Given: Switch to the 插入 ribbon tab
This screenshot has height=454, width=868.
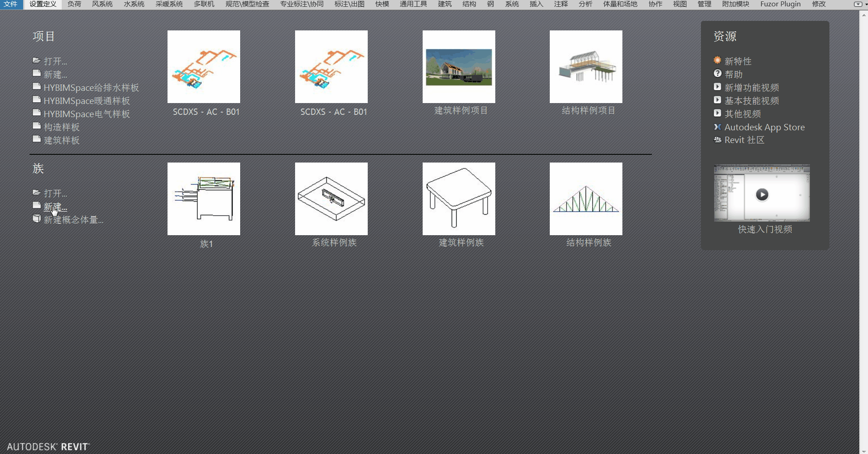Looking at the screenshot, I should click(x=537, y=4).
